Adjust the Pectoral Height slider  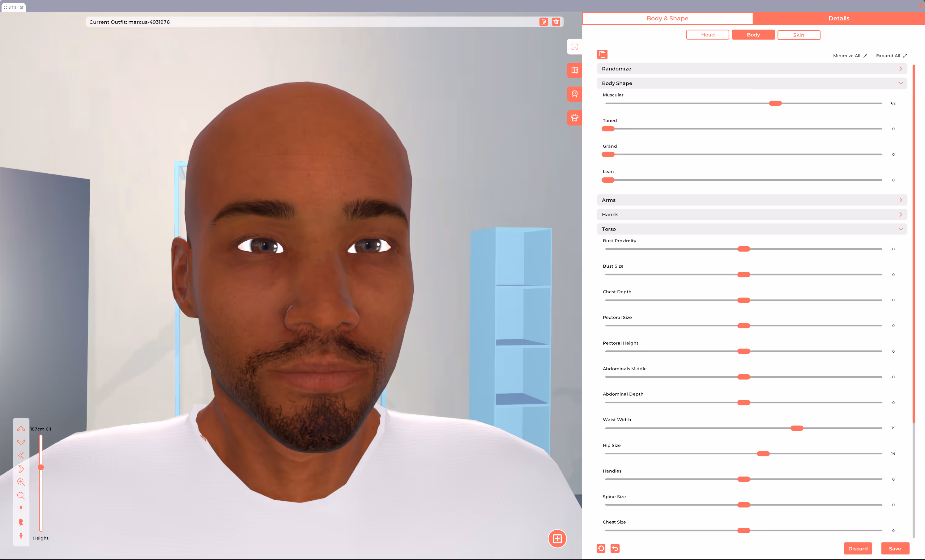click(744, 351)
